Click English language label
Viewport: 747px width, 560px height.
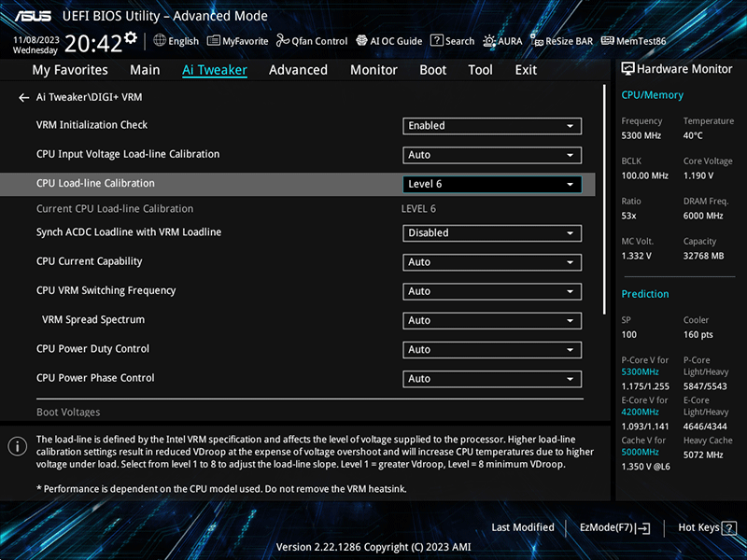(183, 41)
